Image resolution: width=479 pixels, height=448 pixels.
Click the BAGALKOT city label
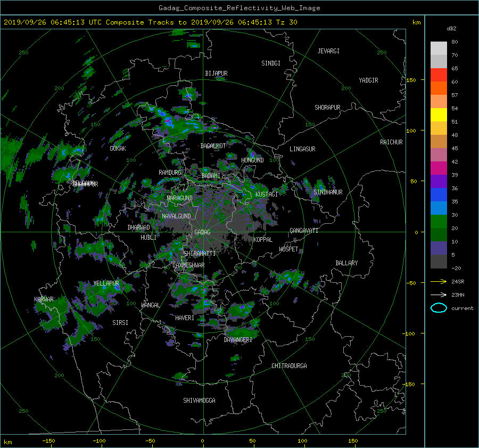point(213,146)
